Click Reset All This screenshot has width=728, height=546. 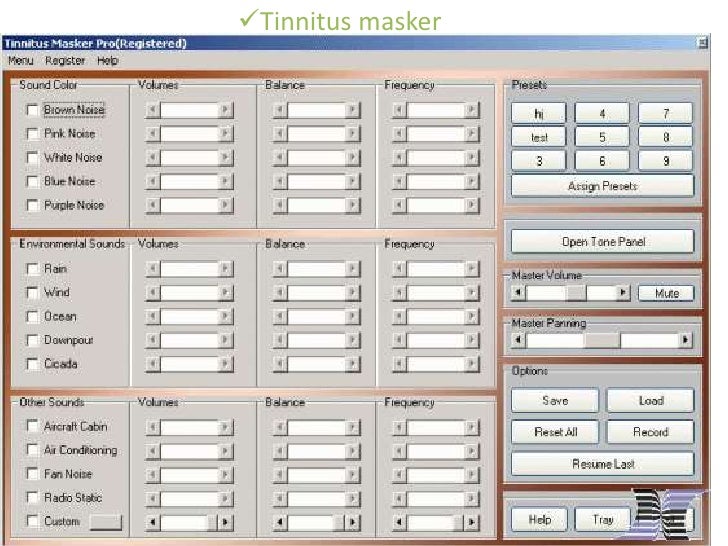coord(555,432)
